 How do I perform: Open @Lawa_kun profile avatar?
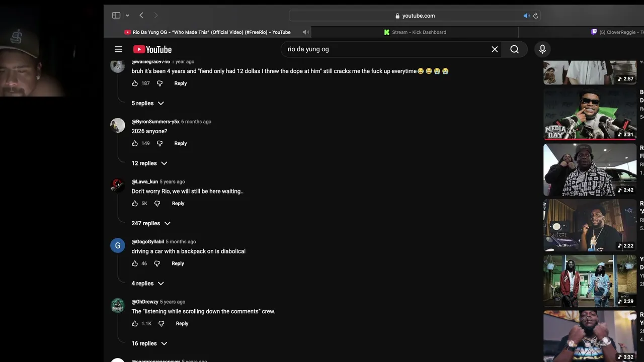118,185
